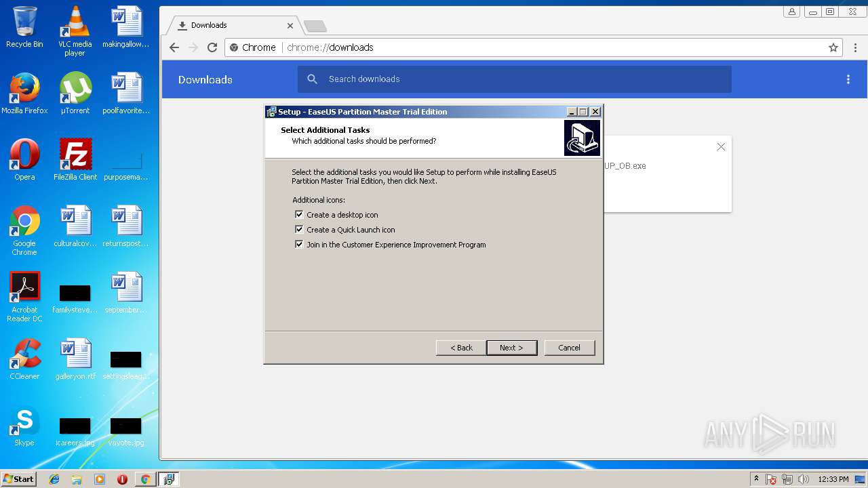Select the september Word document icon
The image size is (868, 488).
[126, 293]
